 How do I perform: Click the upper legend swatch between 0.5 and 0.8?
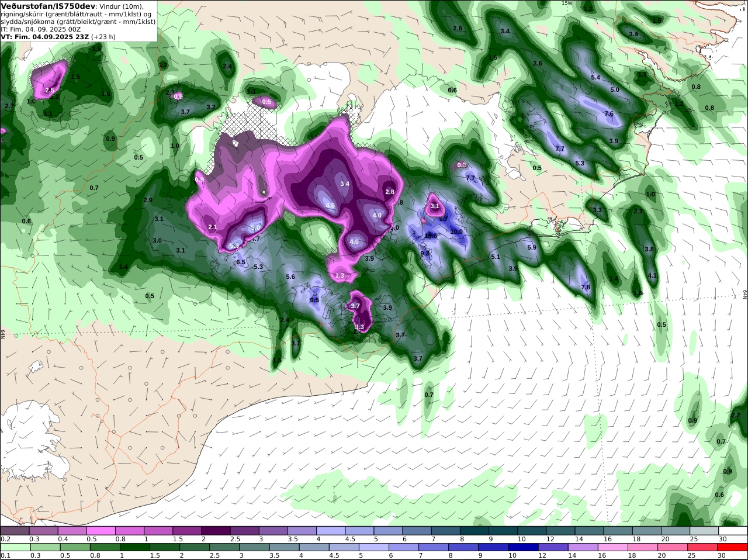coord(101,531)
